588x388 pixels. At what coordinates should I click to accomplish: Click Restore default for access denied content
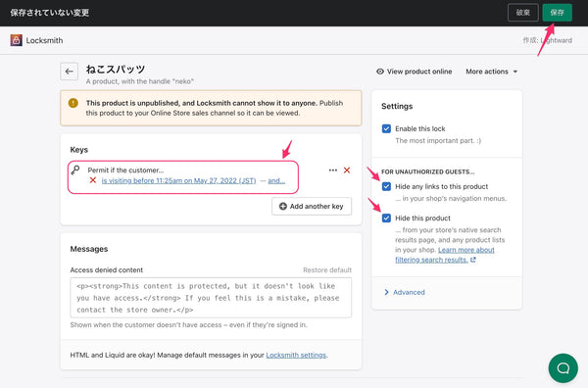click(x=327, y=269)
